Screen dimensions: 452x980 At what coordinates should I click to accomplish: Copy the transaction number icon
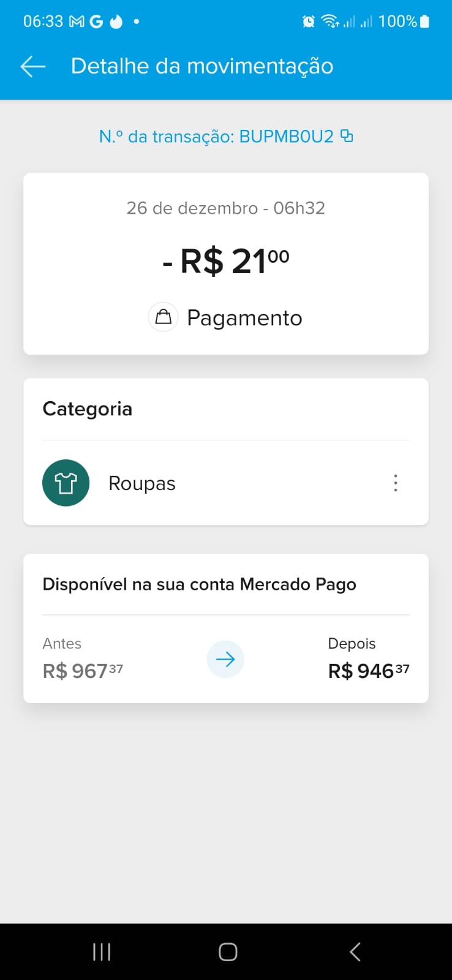coord(347,135)
